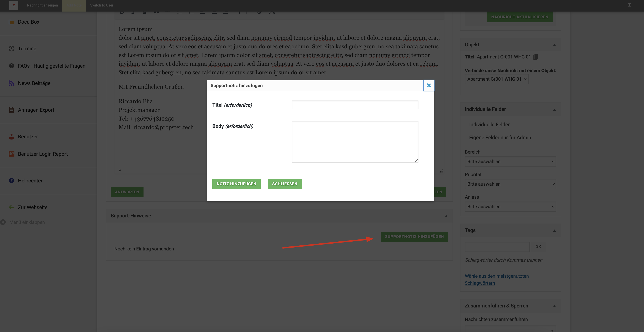Open News Beiträge RSS icon
644x332 pixels.
(x=12, y=83)
